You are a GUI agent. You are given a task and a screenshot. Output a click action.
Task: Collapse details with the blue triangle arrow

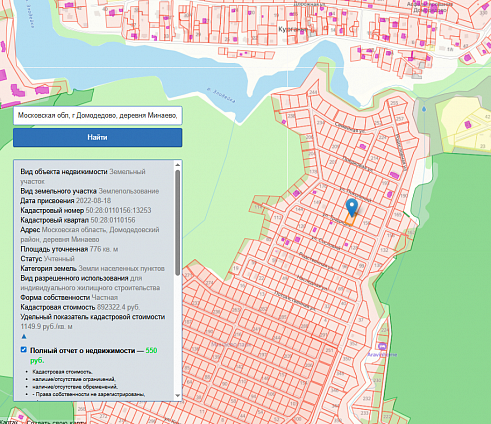(x=24, y=337)
